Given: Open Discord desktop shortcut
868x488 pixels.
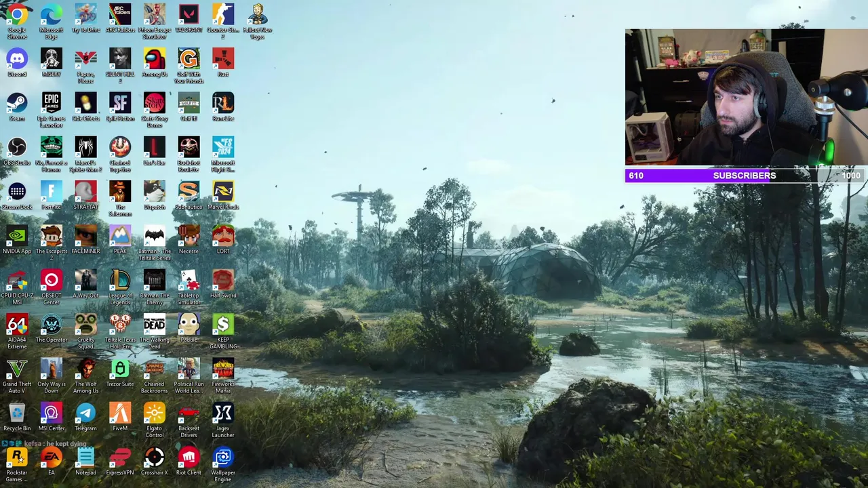Looking at the screenshot, I should (17, 62).
